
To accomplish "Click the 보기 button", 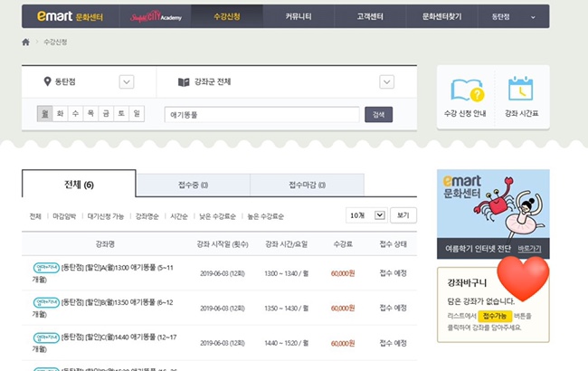I will [403, 215].
